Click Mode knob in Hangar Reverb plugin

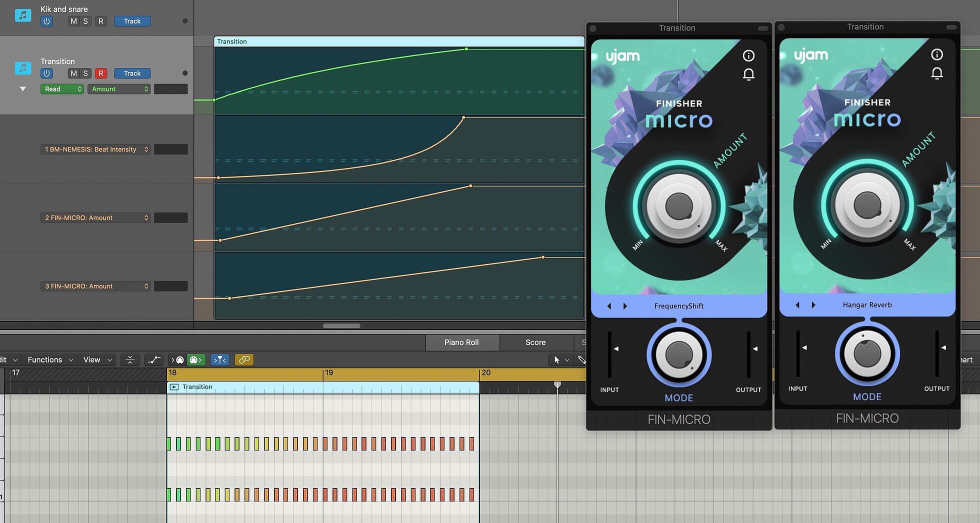(867, 354)
